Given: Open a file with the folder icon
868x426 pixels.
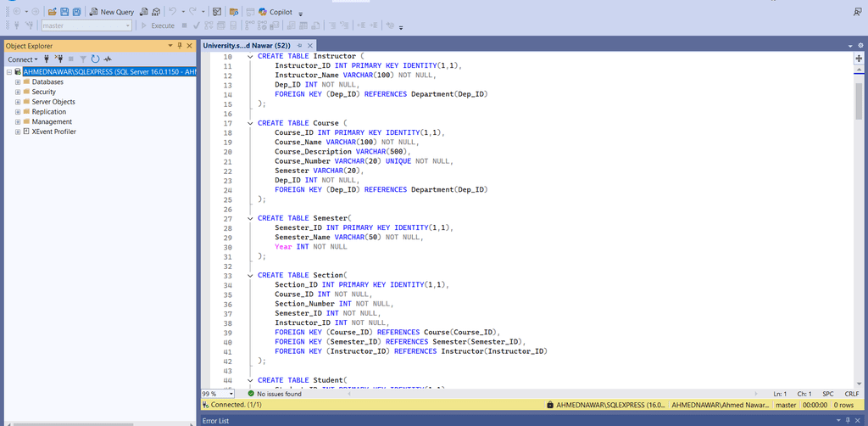Looking at the screenshot, I should [52, 12].
